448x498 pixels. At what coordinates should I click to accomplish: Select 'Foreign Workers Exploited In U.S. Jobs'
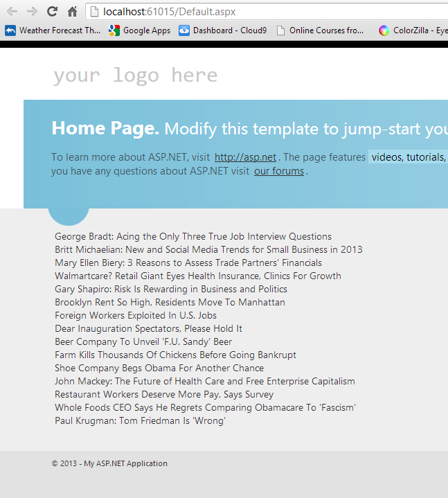click(136, 315)
